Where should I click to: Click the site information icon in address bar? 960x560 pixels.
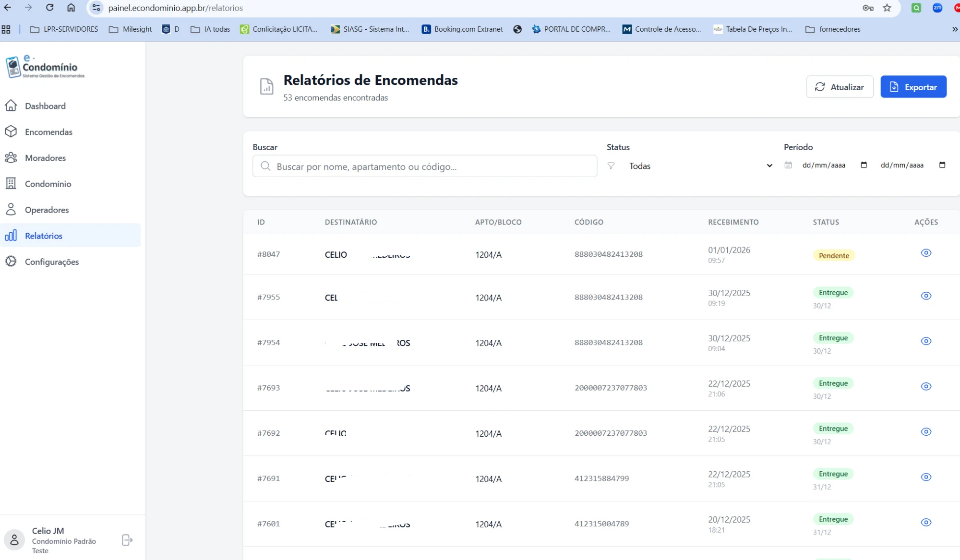click(x=96, y=8)
